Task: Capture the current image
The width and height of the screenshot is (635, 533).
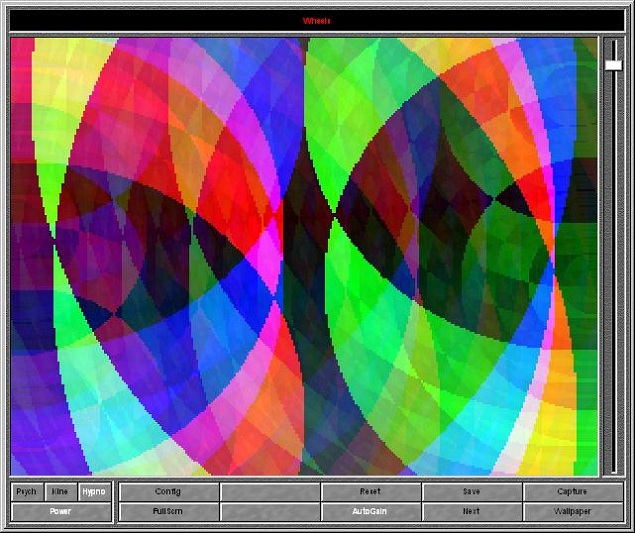Action: point(573,492)
